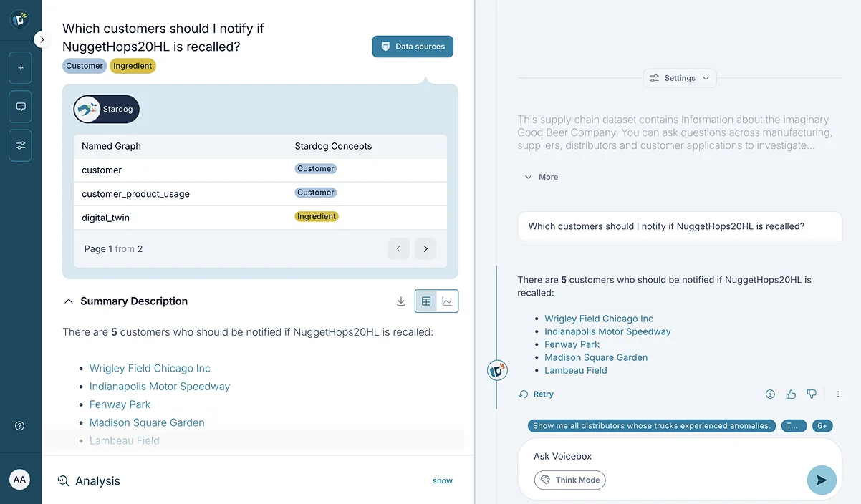Select the Customer tag under the question

coord(85,65)
